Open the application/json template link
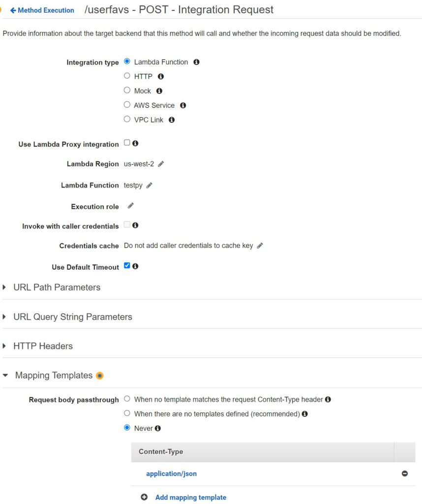This screenshot has height=504, width=422. click(x=171, y=474)
